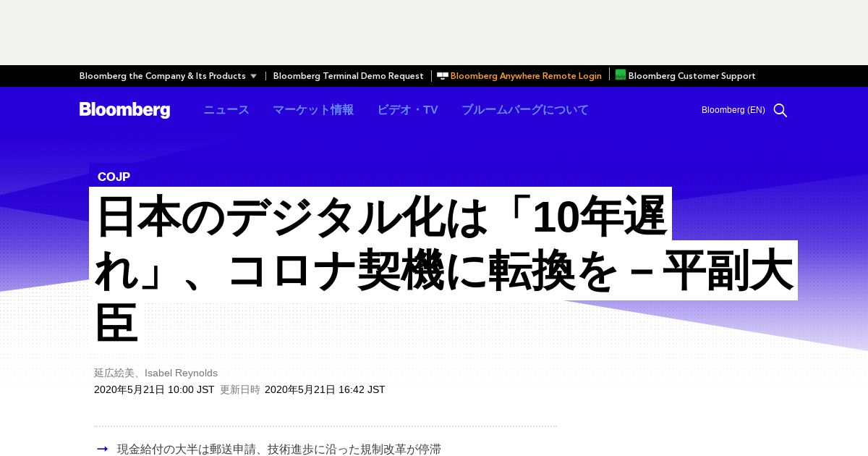868x456 pixels.
Task: Click author name Isabel Reynolds
Action: coord(181,373)
